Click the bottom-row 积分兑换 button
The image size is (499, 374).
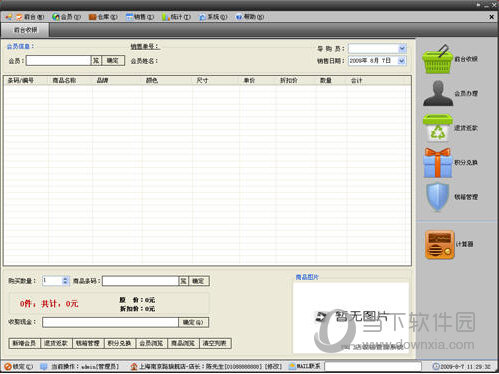pos(120,343)
